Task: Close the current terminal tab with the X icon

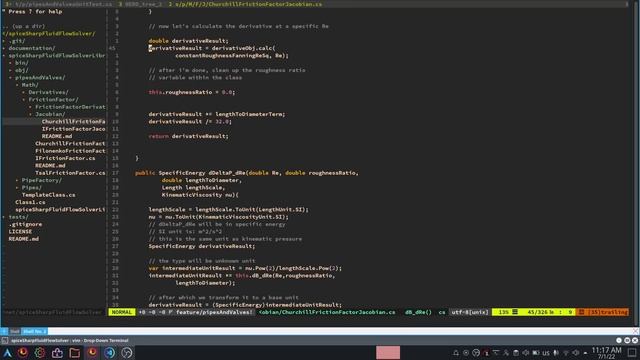Action: coord(636,331)
